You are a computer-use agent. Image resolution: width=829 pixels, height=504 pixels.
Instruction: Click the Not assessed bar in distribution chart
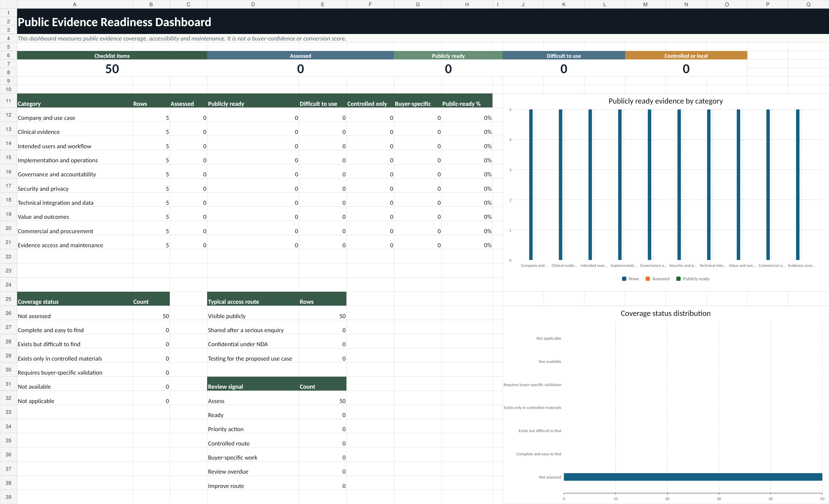[693, 477]
